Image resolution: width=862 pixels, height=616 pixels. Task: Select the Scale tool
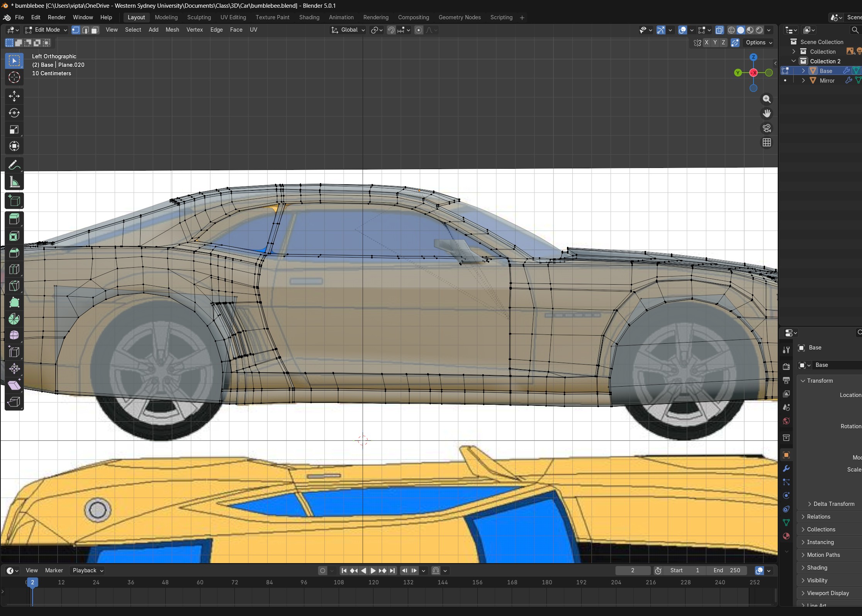pos(14,129)
